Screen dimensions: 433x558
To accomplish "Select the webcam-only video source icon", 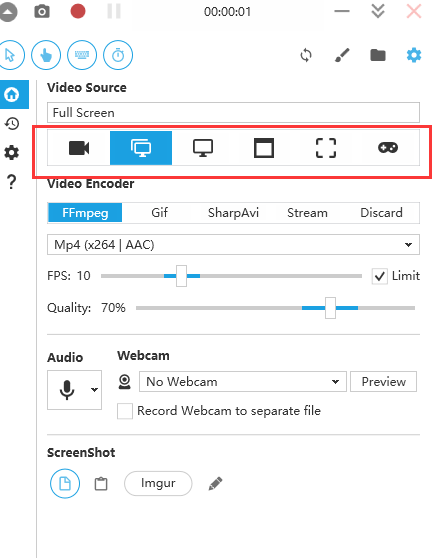I will point(79,148).
